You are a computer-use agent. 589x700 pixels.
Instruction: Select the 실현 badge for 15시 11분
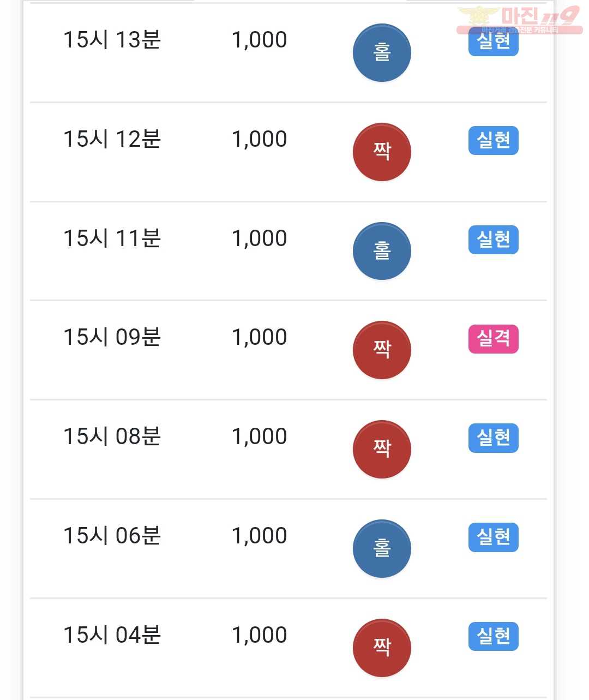(x=494, y=240)
